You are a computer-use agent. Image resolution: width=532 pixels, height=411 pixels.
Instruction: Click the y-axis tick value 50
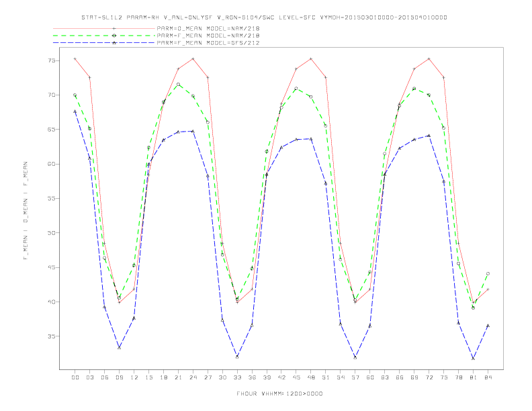(52, 233)
